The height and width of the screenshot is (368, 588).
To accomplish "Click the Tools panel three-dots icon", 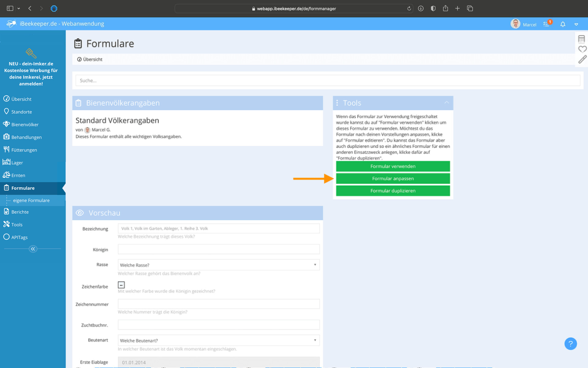I will click(337, 103).
